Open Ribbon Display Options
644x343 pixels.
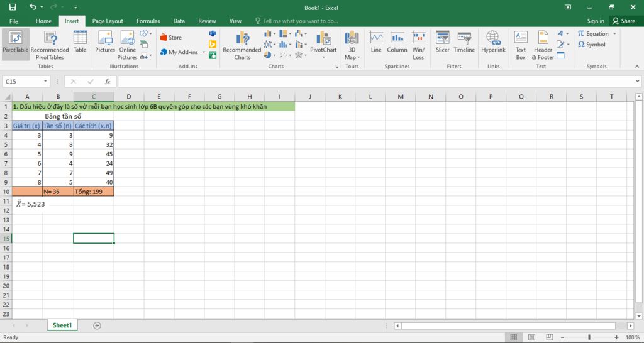(568, 7)
